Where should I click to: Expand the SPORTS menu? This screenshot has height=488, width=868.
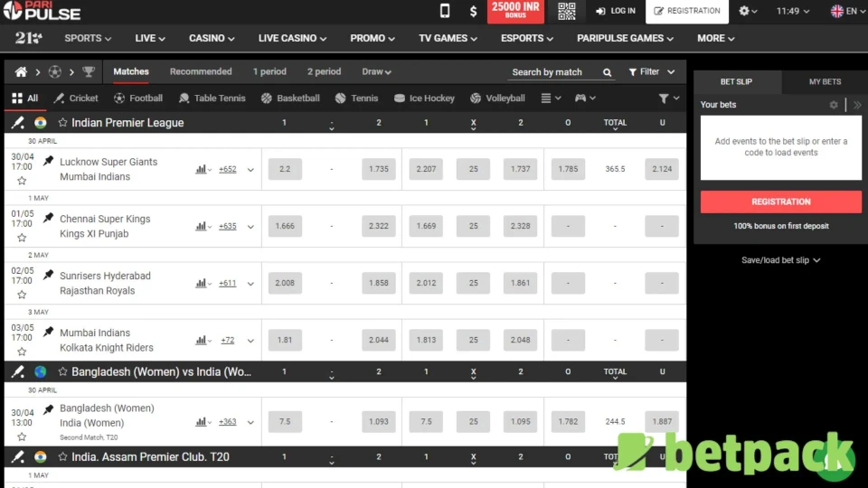[x=88, y=38]
